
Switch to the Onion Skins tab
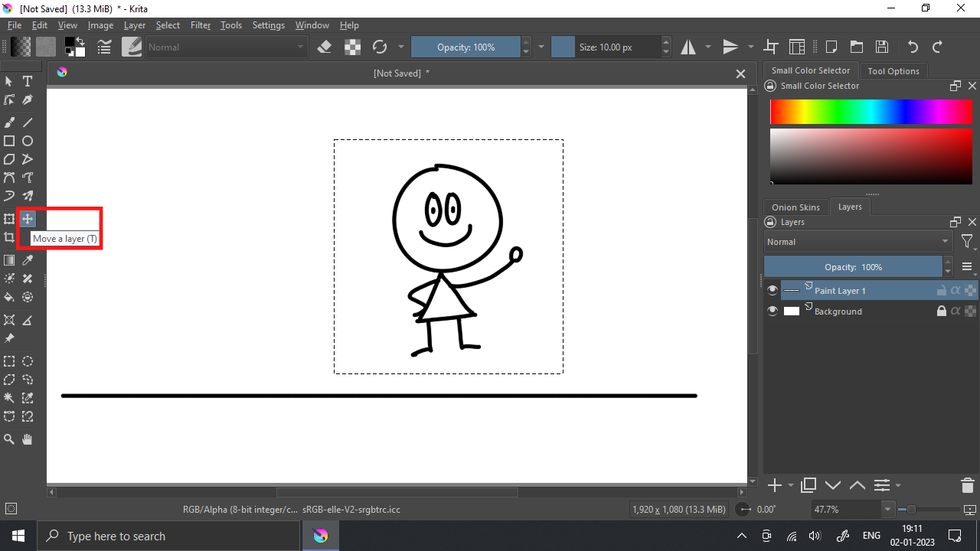click(x=795, y=207)
